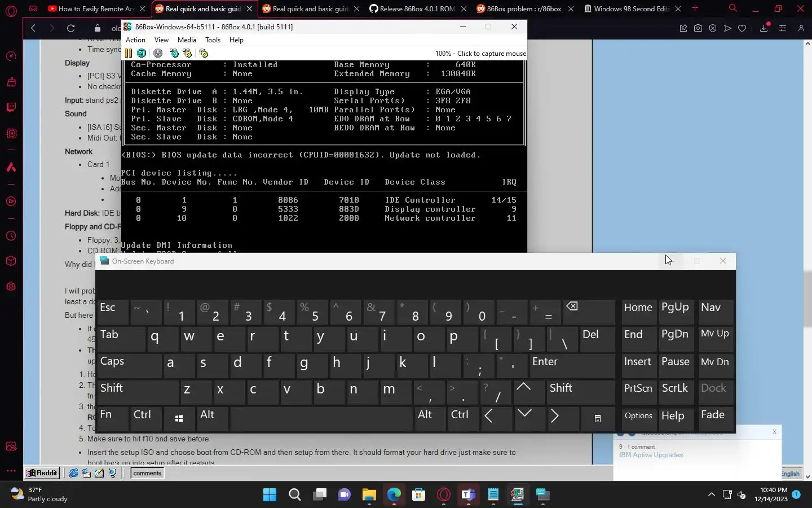Open Opera easy setup sliders icon
Screen dimensions: 812x508
tap(783, 28)
